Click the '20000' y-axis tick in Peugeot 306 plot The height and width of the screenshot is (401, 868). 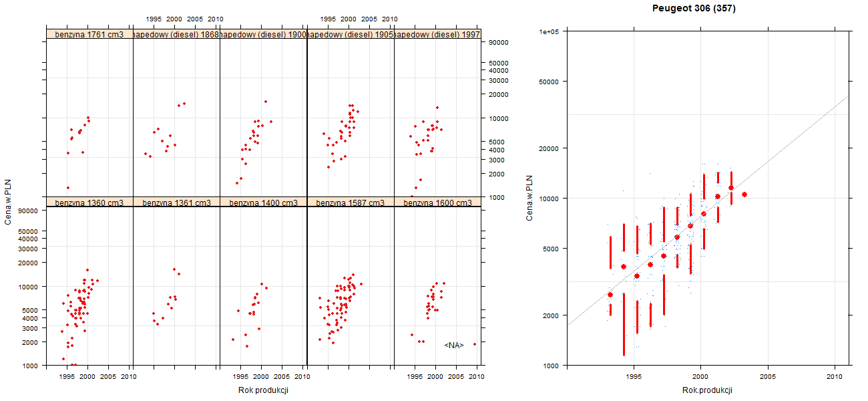[550, 148]
